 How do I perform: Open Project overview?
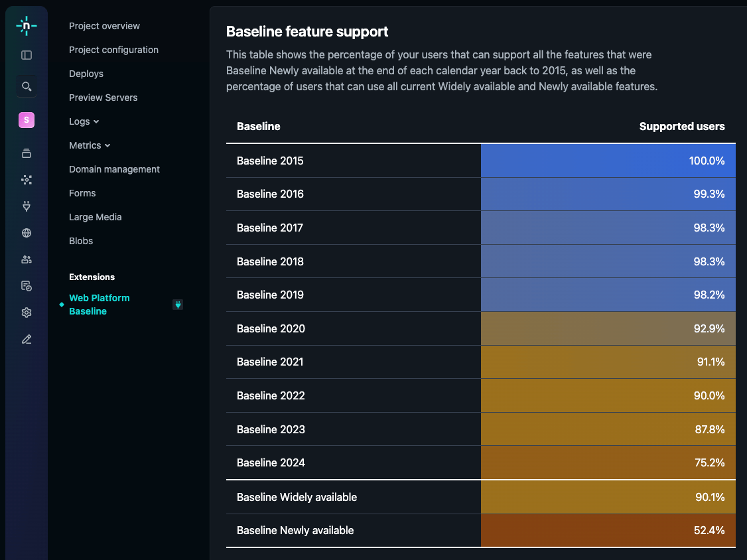104,26
